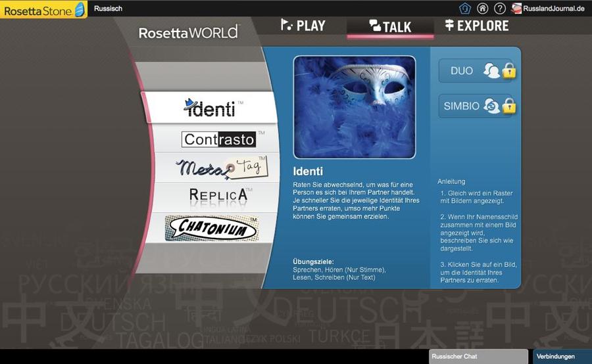The image size is (592, 364).
Task: Click the lock icon on DUO
Action: pyautogui.click(x=509, y=70)
